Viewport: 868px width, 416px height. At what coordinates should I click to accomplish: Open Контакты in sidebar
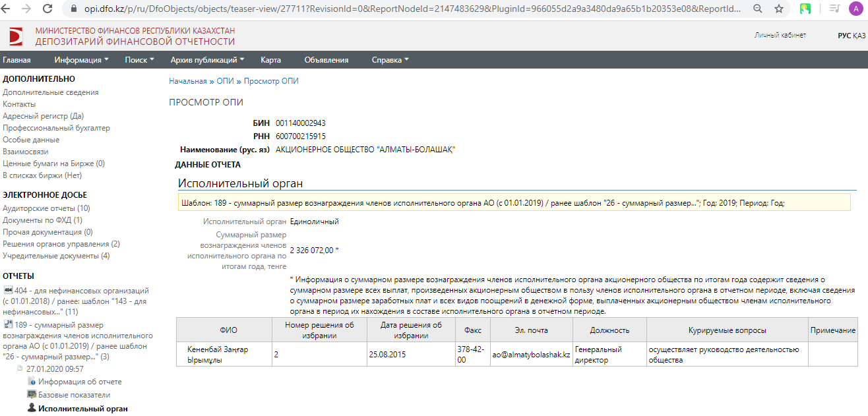tap(19, 104)
